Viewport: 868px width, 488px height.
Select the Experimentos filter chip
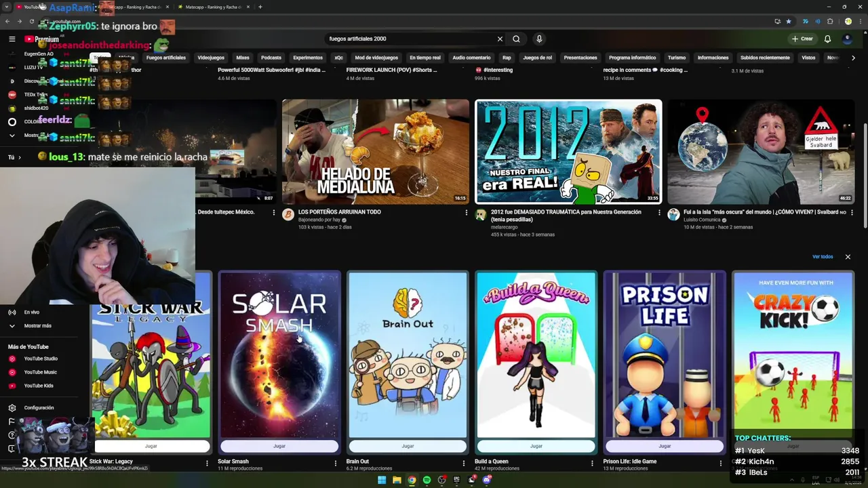pos(308,58)
